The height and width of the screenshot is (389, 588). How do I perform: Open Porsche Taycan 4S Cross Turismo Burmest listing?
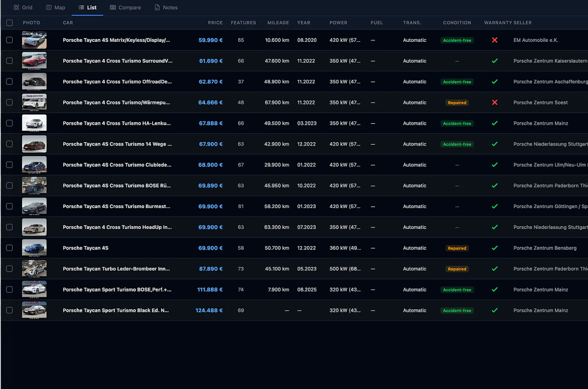(116, 206)
